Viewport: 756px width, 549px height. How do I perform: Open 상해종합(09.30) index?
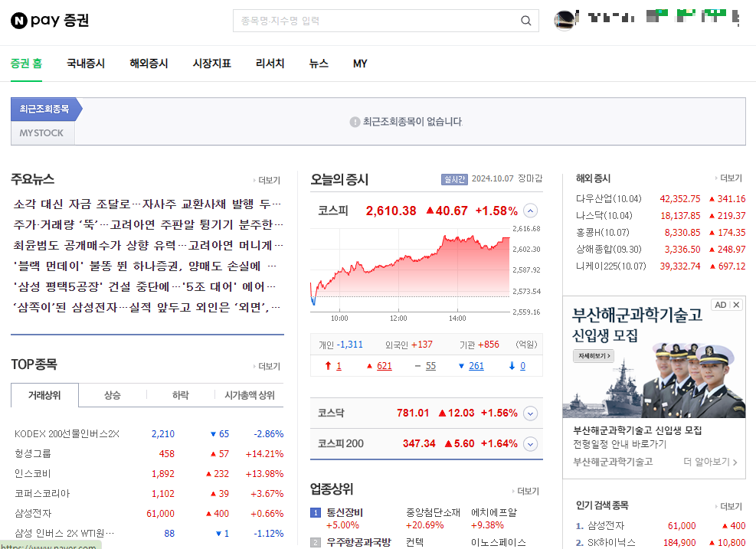tap(608, 249)
